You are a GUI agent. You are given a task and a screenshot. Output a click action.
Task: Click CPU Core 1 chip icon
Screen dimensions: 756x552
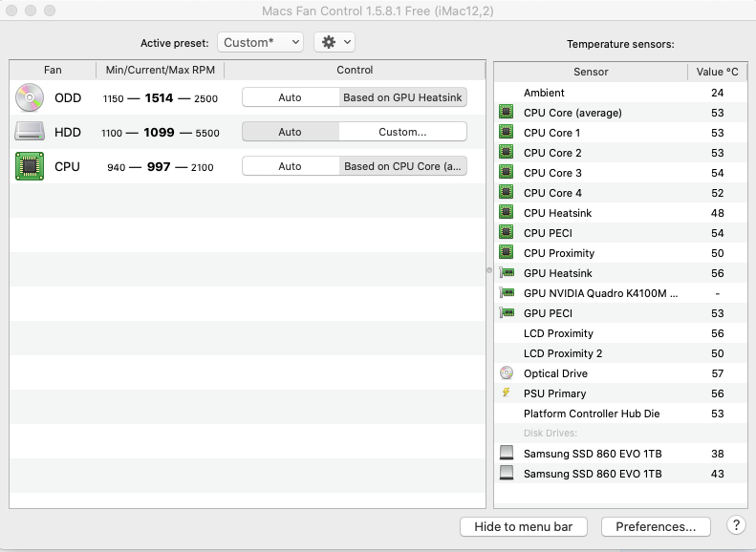coord(506,132)
